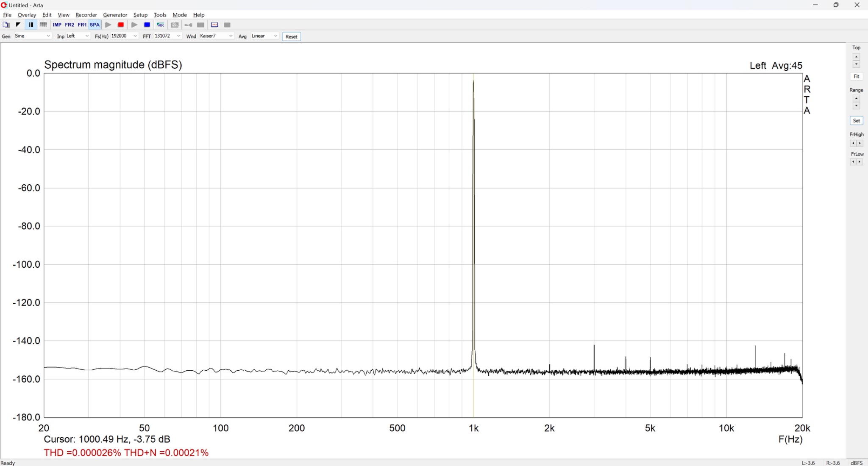Toggle SPA spectrum analyzer mode
This screenshot has height=466, width=868.
[95, 25]
